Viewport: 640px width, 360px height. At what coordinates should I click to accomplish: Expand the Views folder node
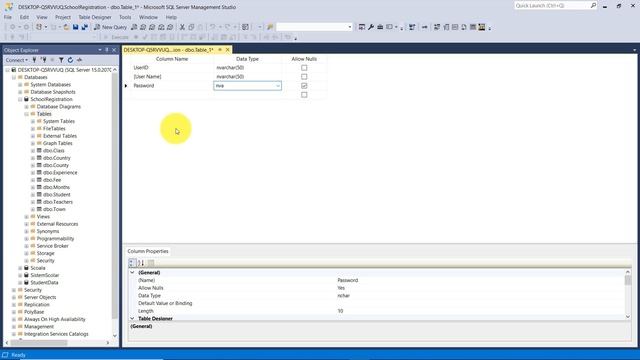point(27,217)
